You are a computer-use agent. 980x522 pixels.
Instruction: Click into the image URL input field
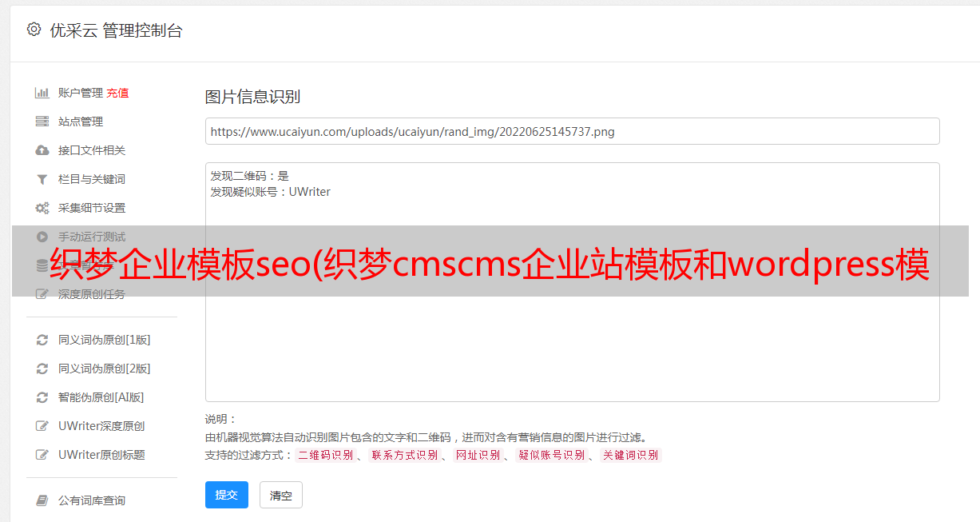[x=572, y=131]
